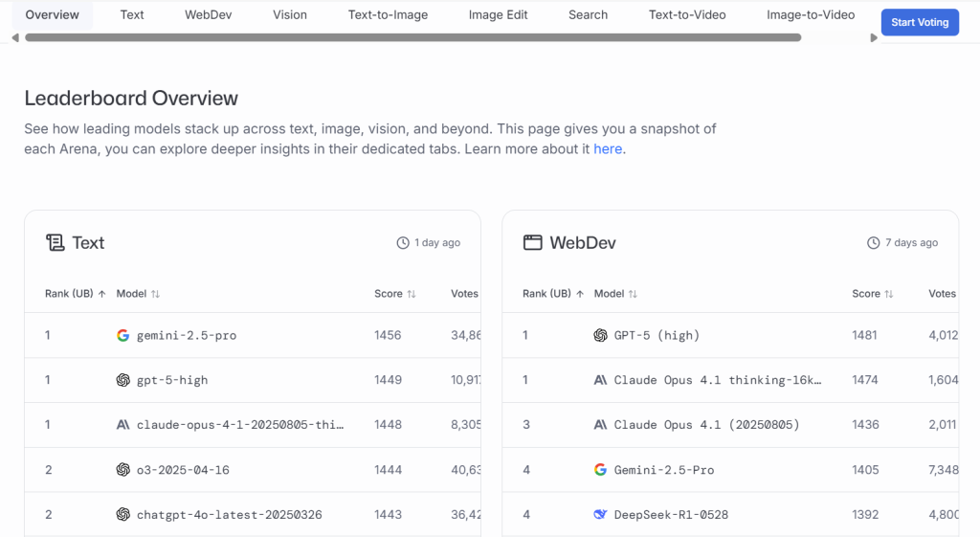Open the Search tab

point(588,15)
